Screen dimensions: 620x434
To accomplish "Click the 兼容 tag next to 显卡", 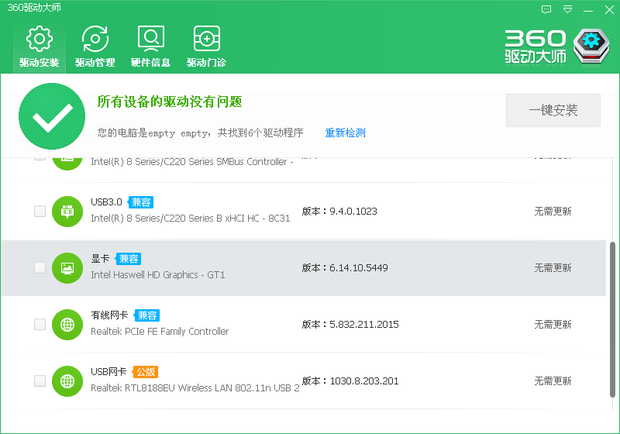I will [129, 259].
